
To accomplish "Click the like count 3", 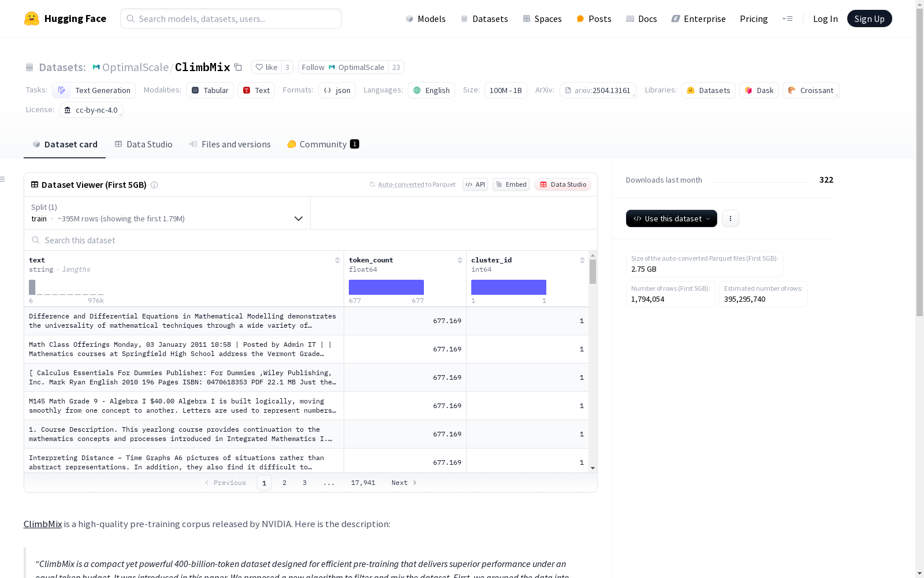I will 287,67.
